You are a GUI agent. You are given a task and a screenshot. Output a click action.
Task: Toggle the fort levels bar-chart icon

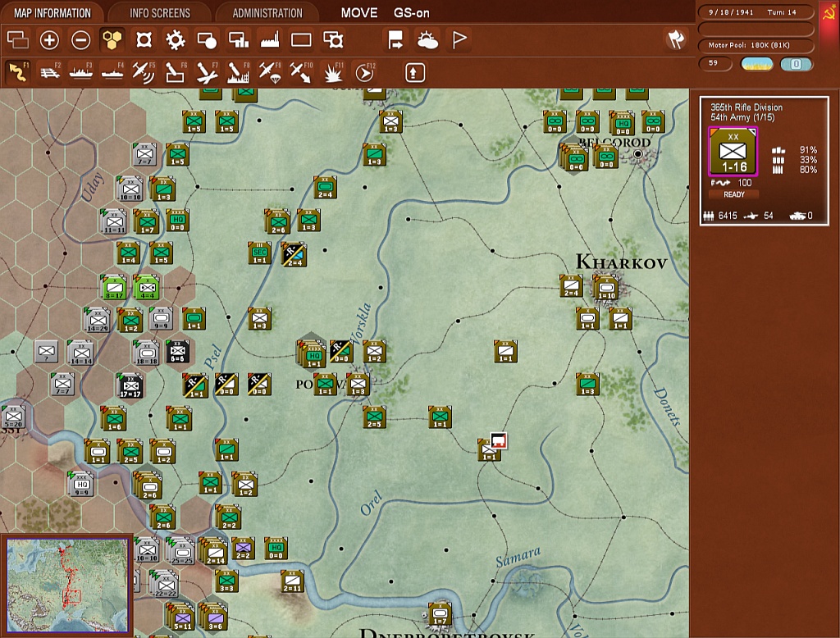coord(239,39)
